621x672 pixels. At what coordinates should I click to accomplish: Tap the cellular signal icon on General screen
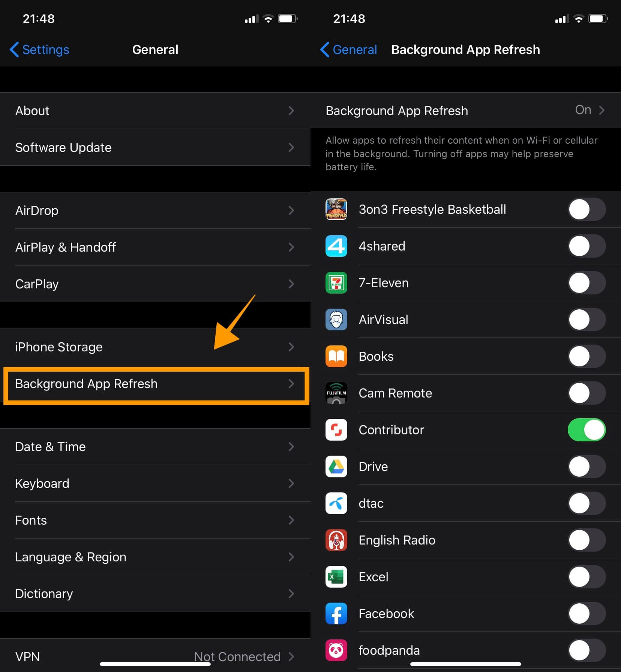coord(252,19)
